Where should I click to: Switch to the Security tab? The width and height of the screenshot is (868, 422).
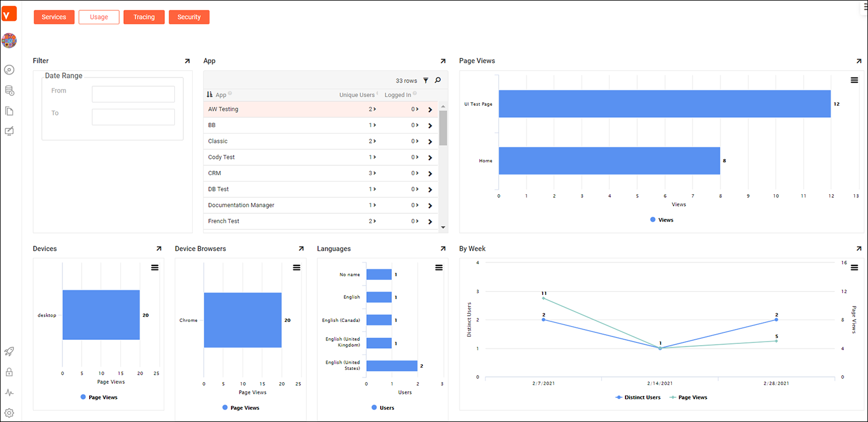click(x=189, y=17)
